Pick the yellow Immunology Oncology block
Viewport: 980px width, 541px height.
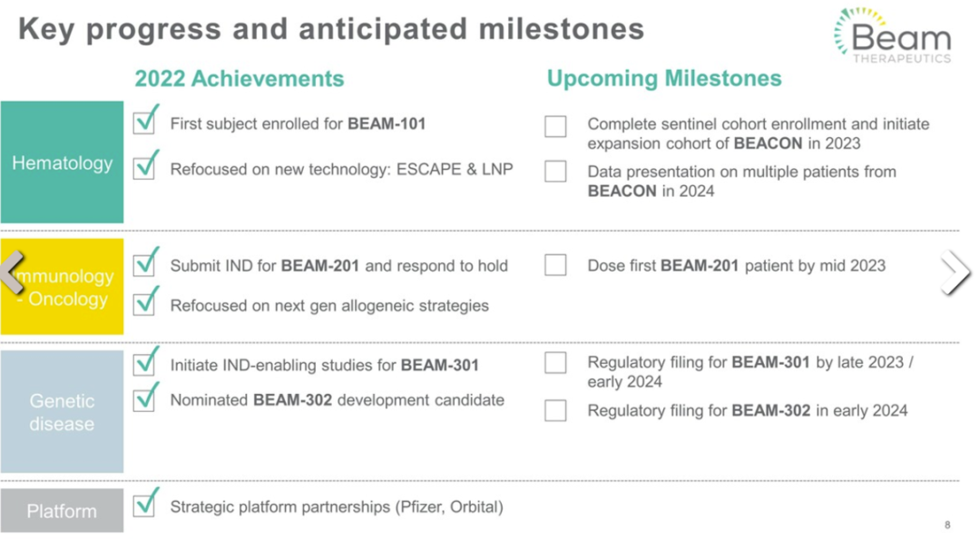(x=62, y=287)
